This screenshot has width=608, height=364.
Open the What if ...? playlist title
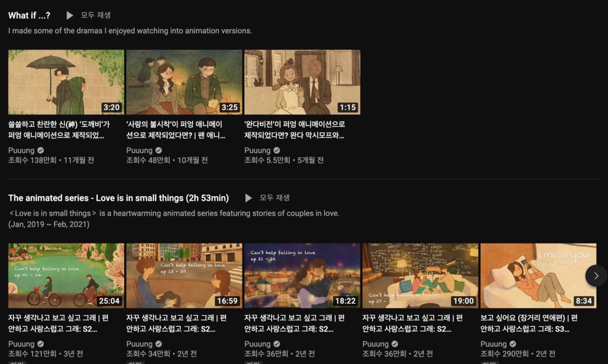click(x=29, y=15)
